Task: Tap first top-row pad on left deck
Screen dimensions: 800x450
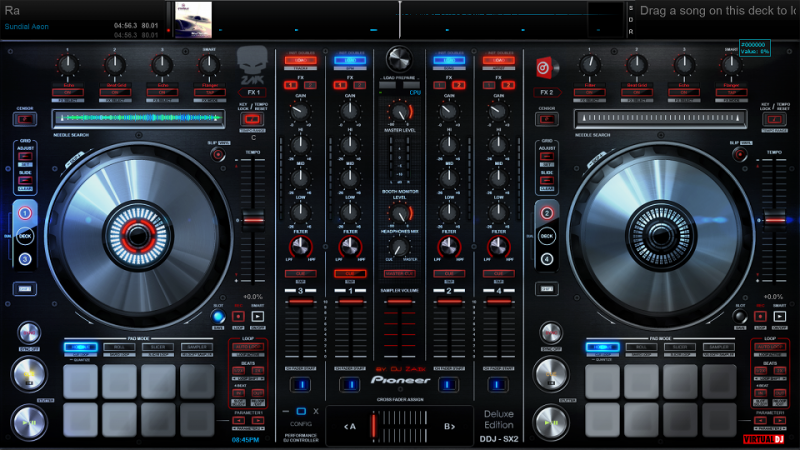Action: (x=81, y=381)
